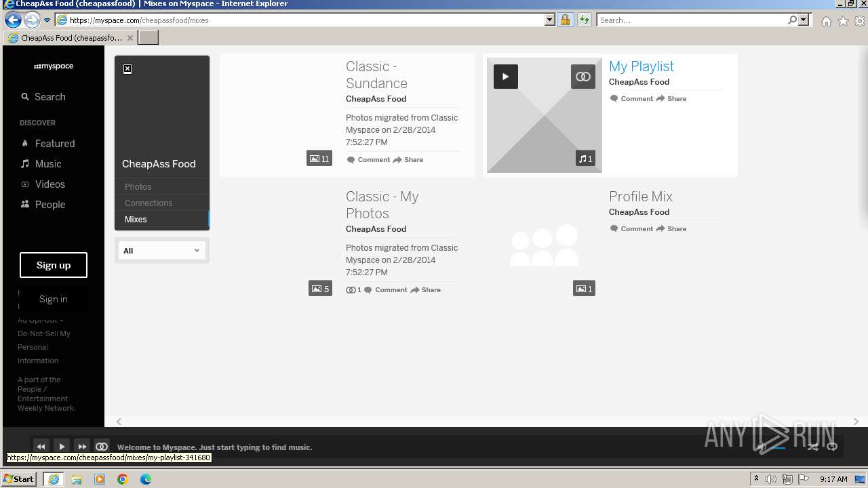Go back with the browser Back button
Screen dimensions: 868x488
click(x=12, y=20)
